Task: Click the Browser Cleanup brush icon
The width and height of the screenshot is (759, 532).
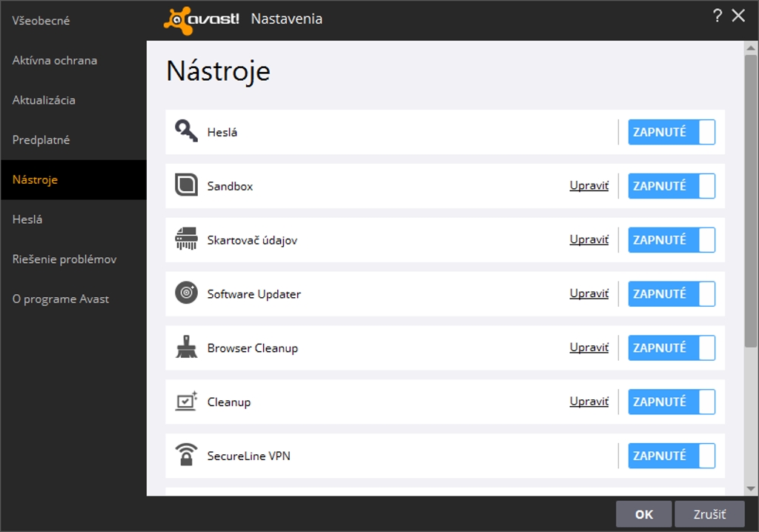Action: click(x=186, y=348)
